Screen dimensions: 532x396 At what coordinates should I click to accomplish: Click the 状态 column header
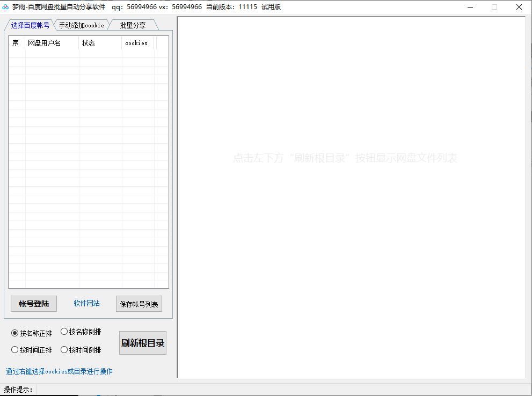point(100,43)
